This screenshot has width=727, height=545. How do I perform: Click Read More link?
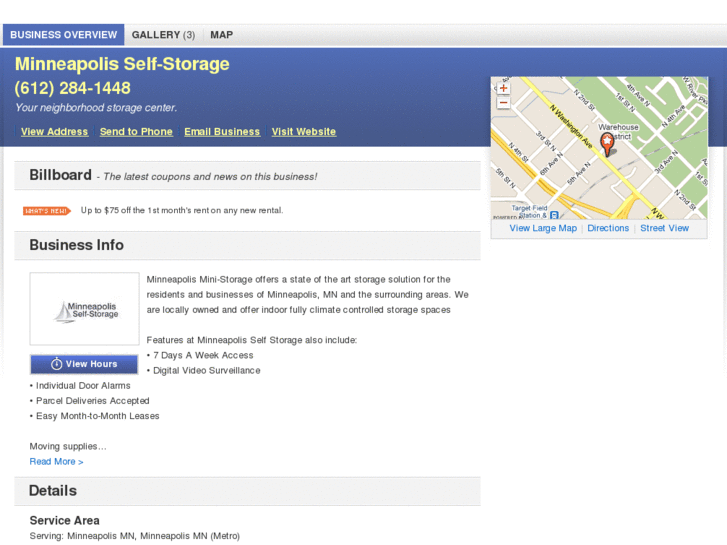click(56, 462)
